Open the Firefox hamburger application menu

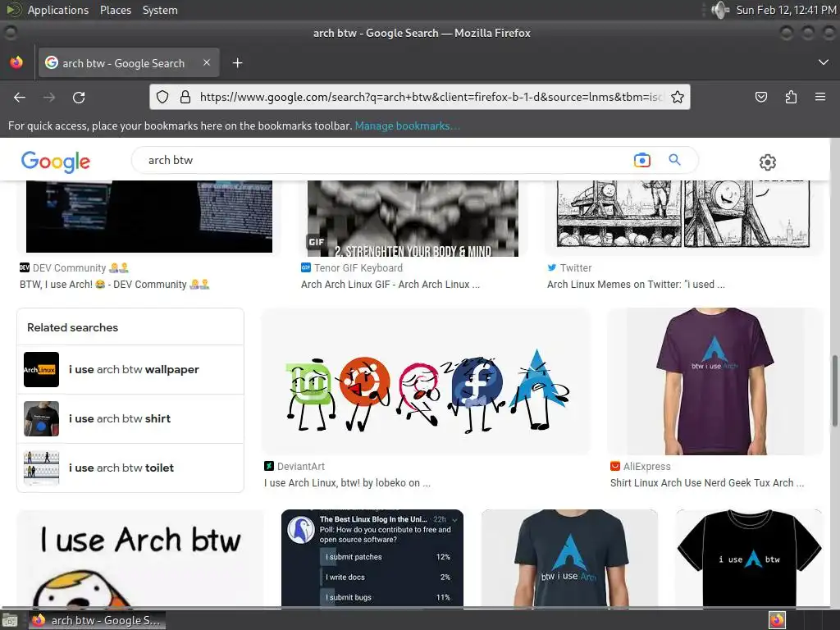pyautogui.click(x=820, y=97)
